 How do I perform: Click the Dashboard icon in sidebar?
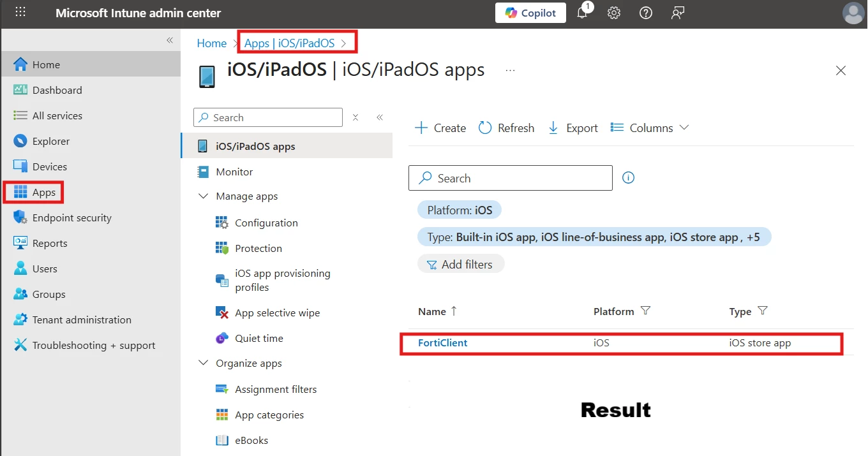(20, 90)
